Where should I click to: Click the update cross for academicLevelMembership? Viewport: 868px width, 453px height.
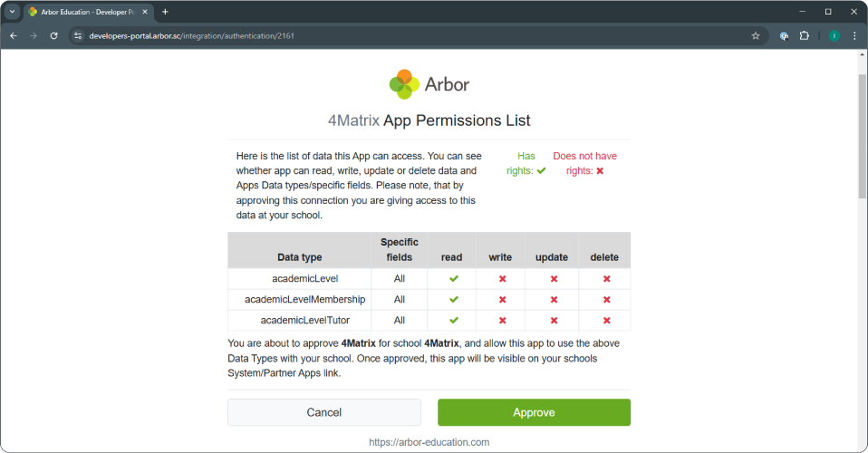[555, 300]
